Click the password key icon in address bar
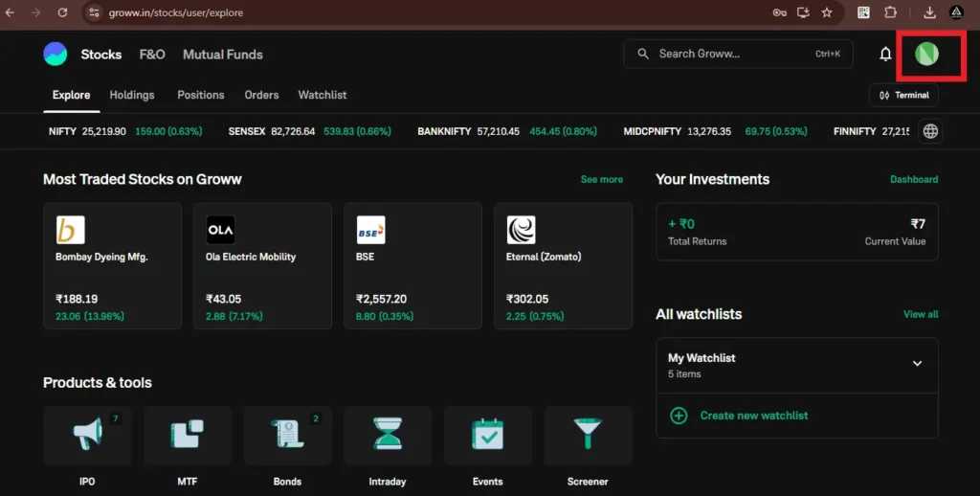Screen dimensions: 980x496 coord(779,12)
